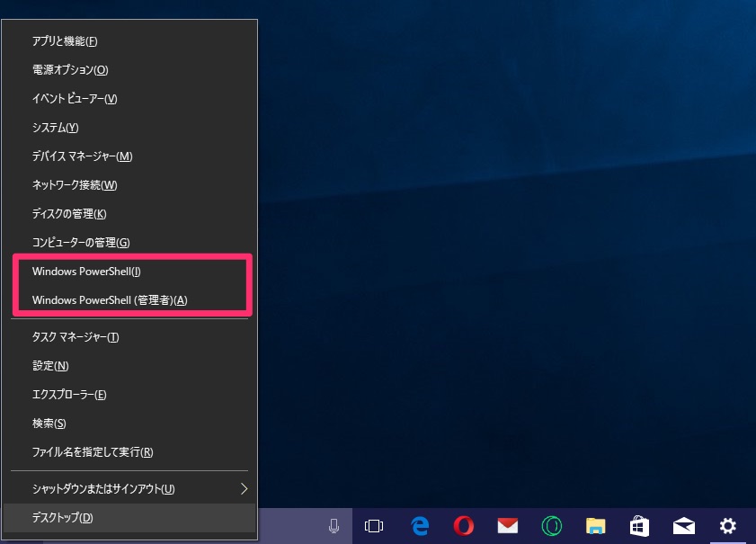Open ファイル名を指定して実行
The width and height of the screenshot is (756, 544).
129,452
